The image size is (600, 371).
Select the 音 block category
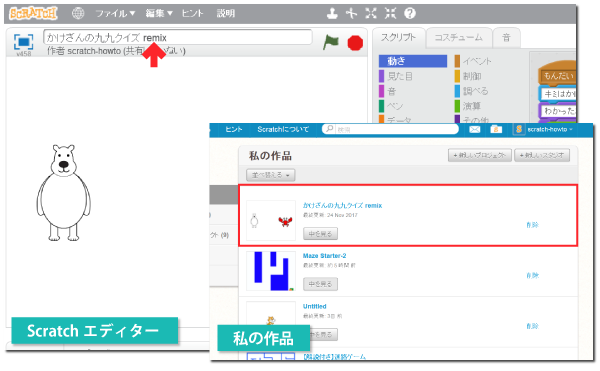point(388,91)
